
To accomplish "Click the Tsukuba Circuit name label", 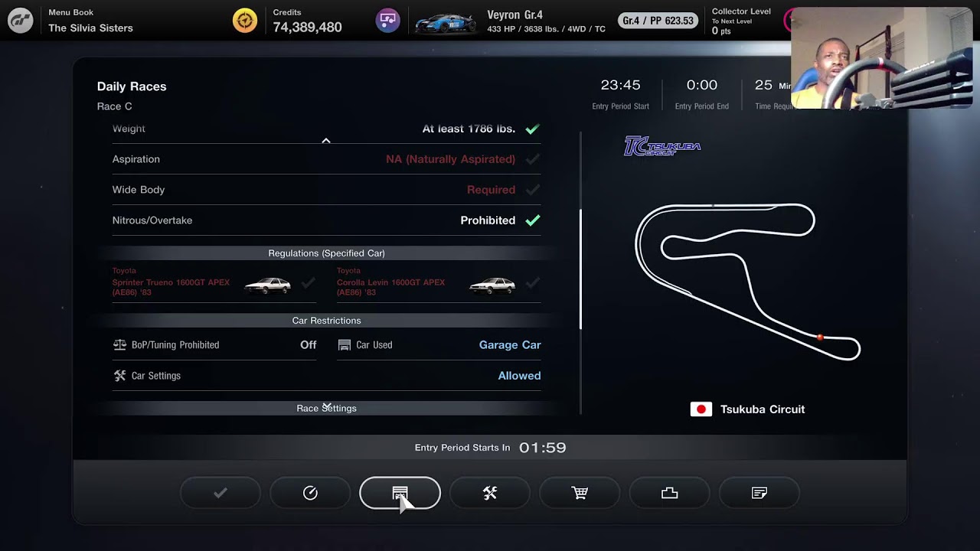I will click(x=763, y=409).
